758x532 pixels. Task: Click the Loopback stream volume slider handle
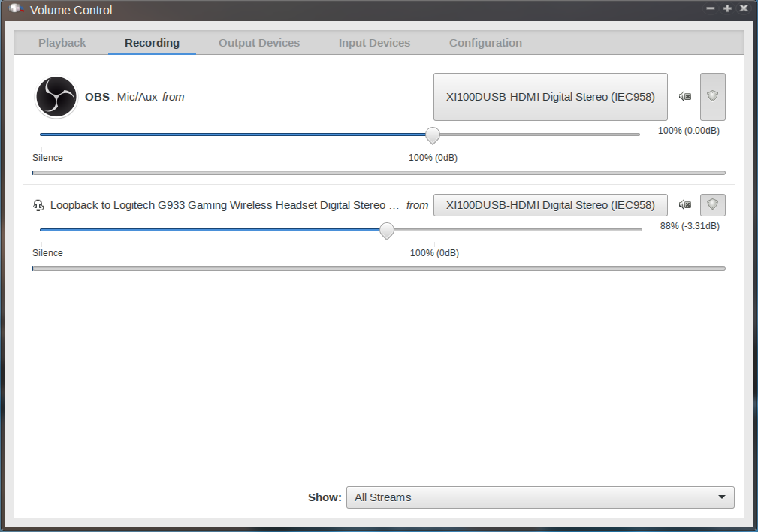click(x=387, y=231)
